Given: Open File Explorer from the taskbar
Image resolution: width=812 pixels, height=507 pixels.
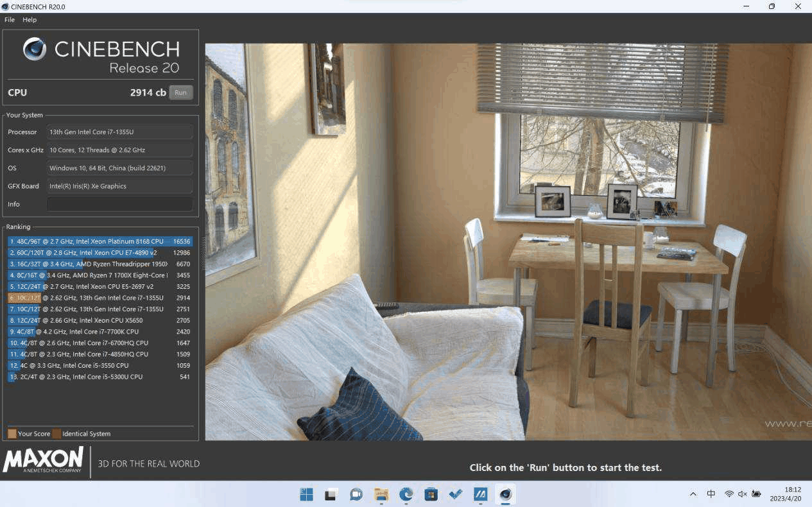Looking at the screenshot, I should pyautogui.click(x=381, y=494).
